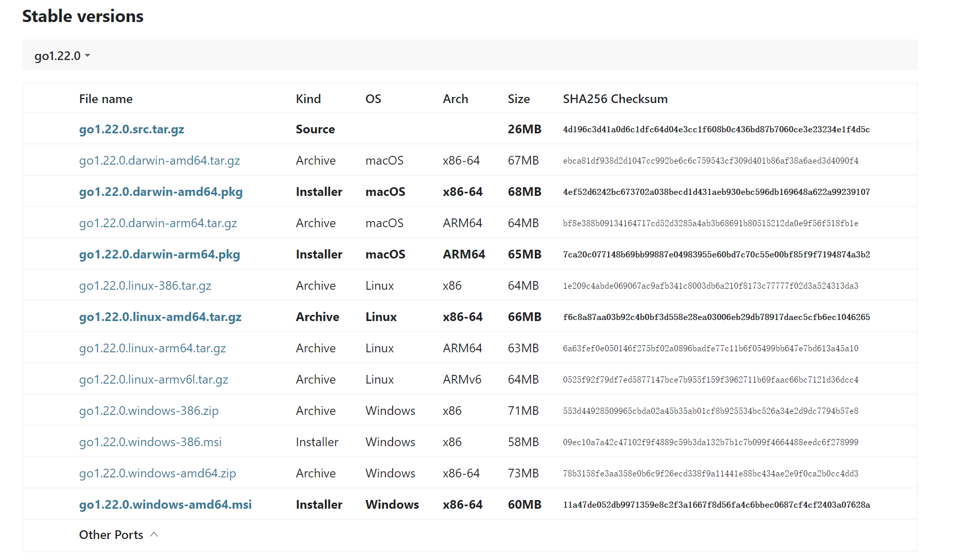Click the Stable versions heading

[83, 16]
